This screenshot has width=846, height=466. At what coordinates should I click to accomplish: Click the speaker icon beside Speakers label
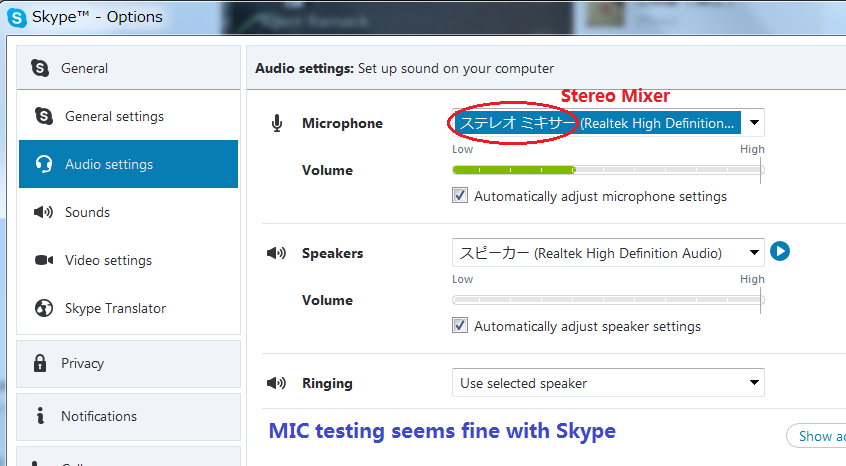(276, 252)
